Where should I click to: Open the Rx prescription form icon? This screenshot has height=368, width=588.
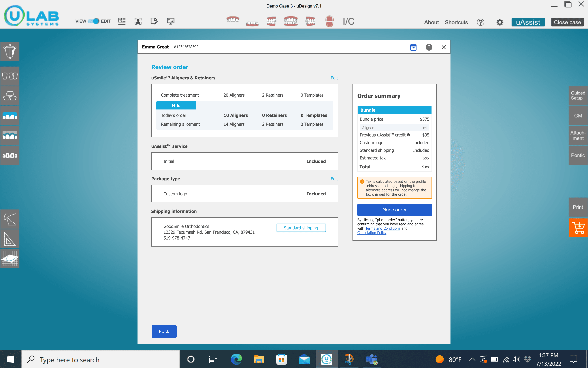pos(122,21)
